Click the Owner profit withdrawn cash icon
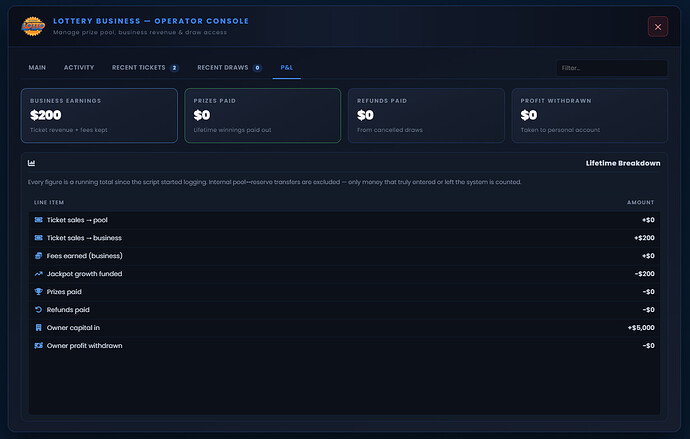 38,346
